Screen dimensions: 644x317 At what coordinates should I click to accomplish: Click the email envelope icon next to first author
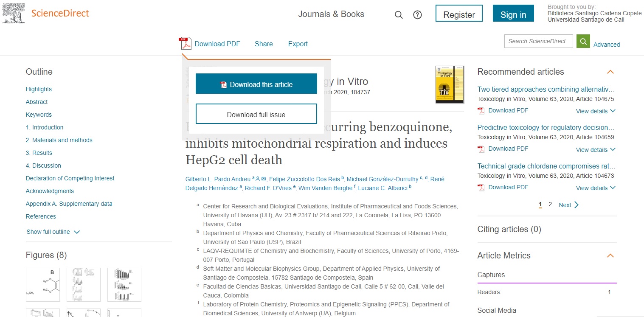(264, 179)
